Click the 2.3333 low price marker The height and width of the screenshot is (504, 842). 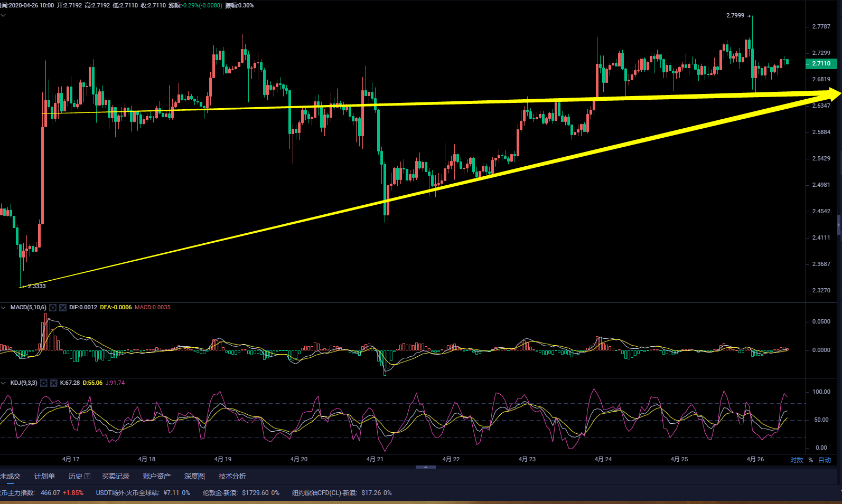36,286
